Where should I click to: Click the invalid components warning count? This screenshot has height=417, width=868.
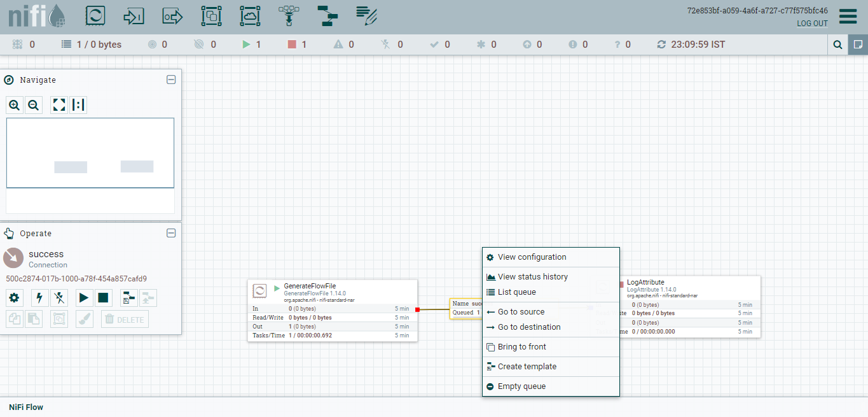[344, 45]
